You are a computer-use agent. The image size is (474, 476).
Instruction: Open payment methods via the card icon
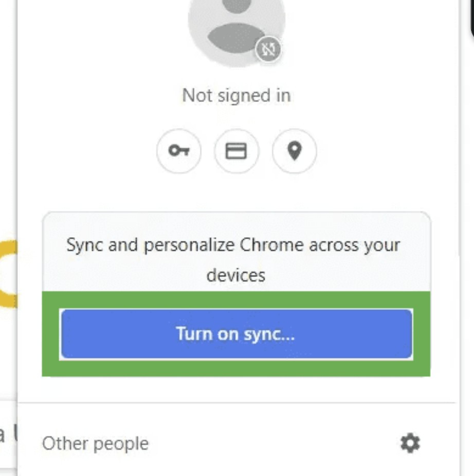(x=236, y=151)
